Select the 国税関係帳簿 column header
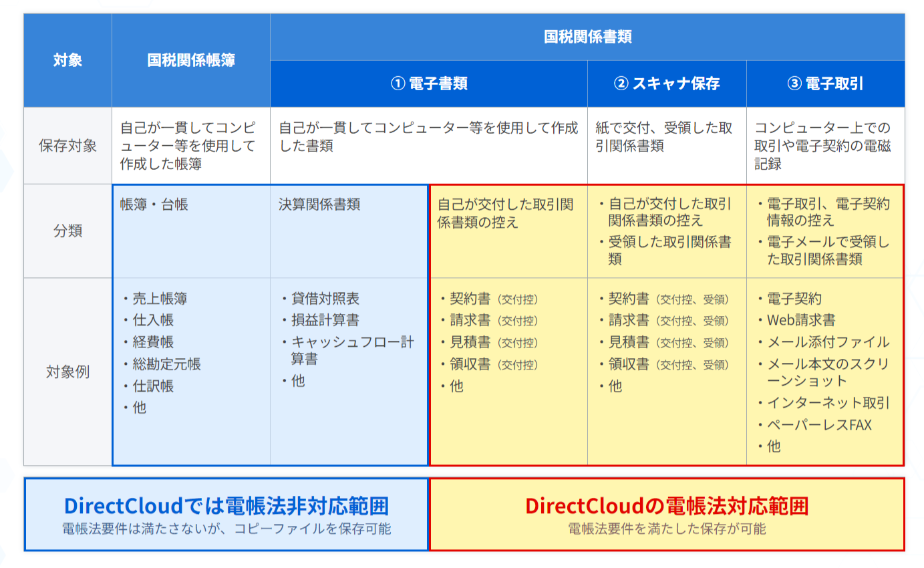924x568 pixels. (191, 60)
